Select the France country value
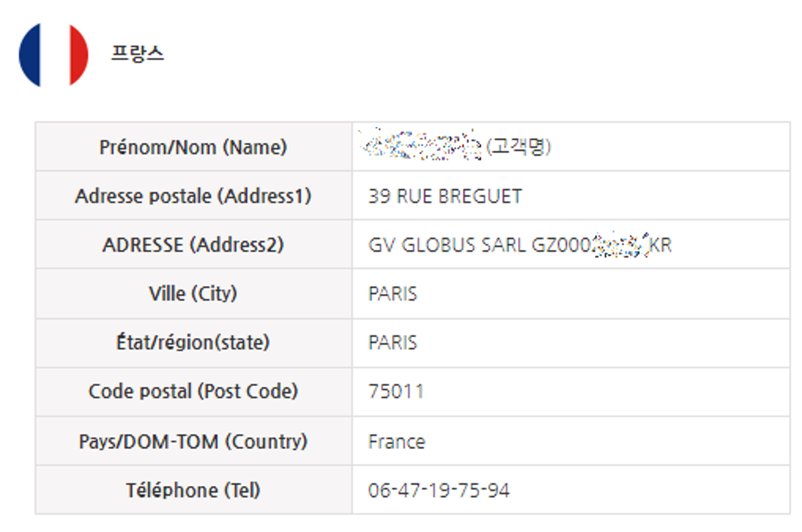The image size is (802, 532). [397, 442]
